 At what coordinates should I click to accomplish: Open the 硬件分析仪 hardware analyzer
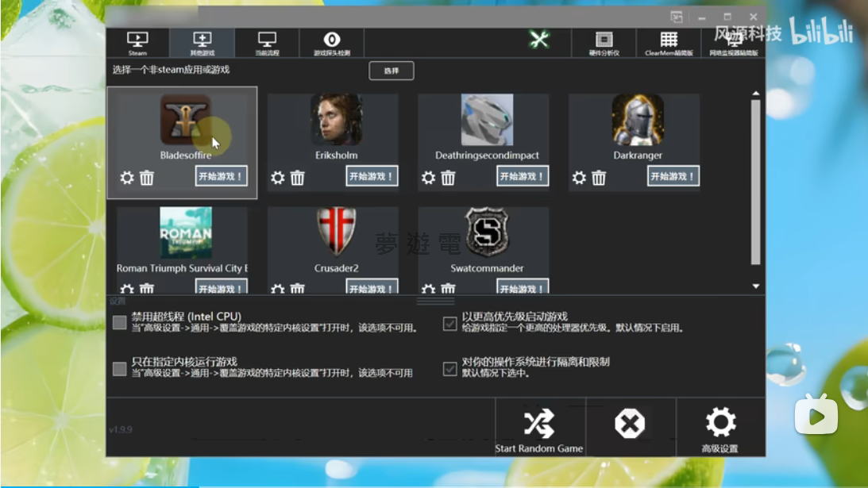click(604, 43)
